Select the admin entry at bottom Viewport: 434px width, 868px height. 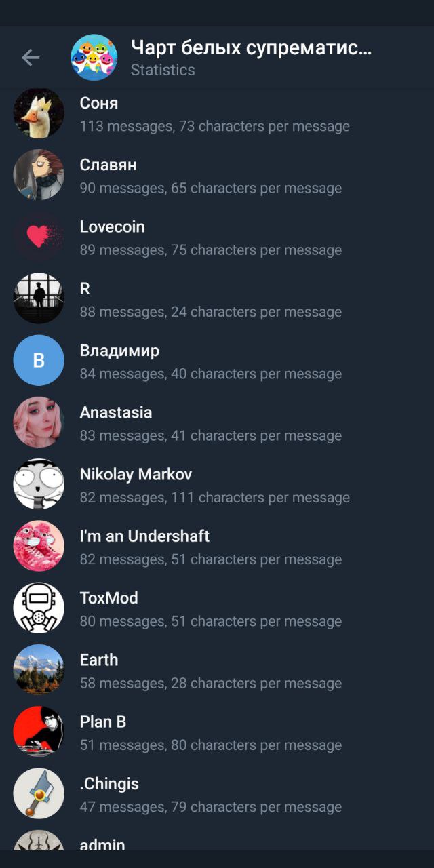point(217,841)
